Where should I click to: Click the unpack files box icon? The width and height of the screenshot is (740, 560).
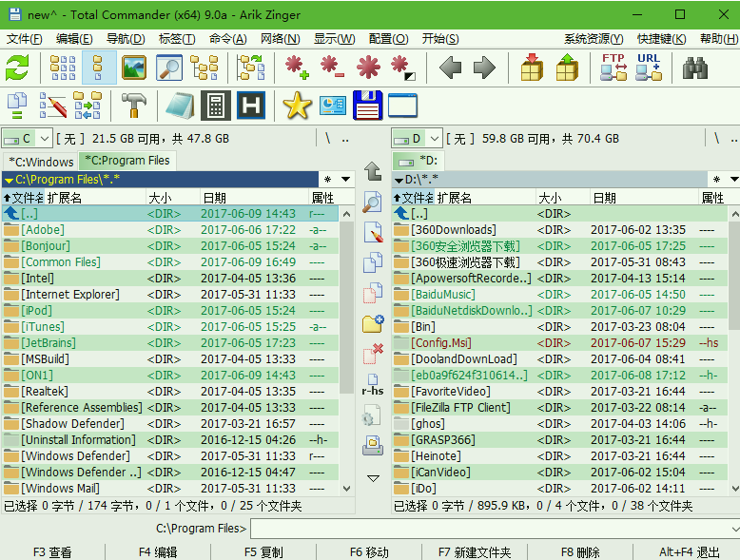pos(567,68)
